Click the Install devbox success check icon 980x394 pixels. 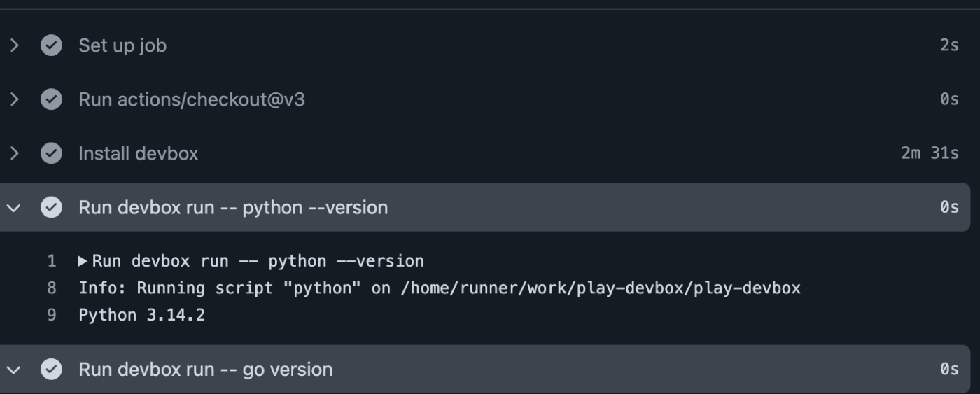pos(51,153)
